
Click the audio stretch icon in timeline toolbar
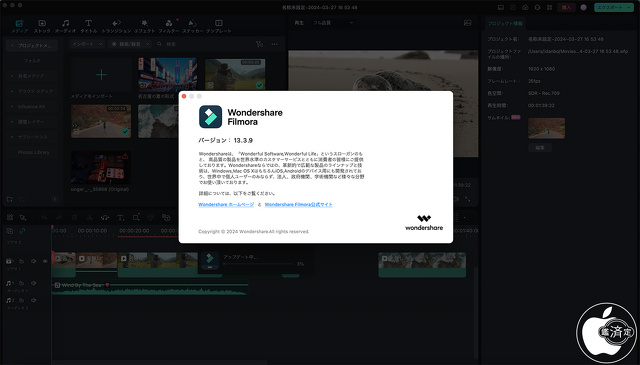coord(105,218)
